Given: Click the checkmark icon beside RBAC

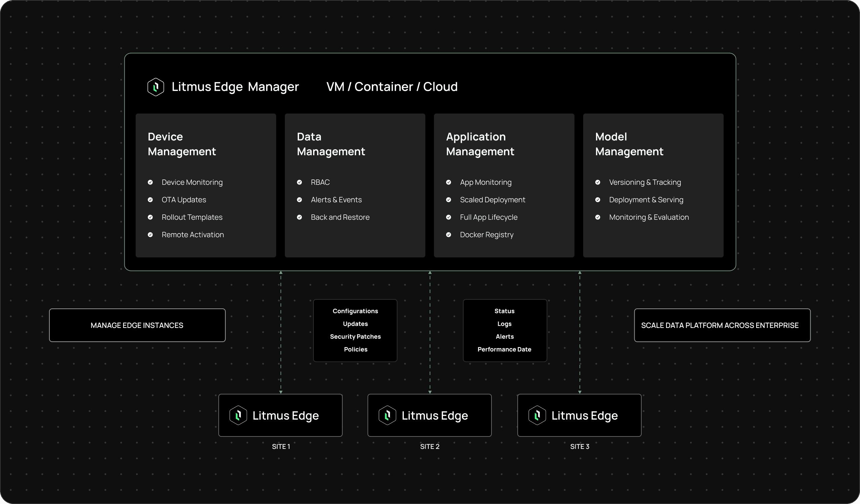Looking at the screenshot, I should coord(300,182).
